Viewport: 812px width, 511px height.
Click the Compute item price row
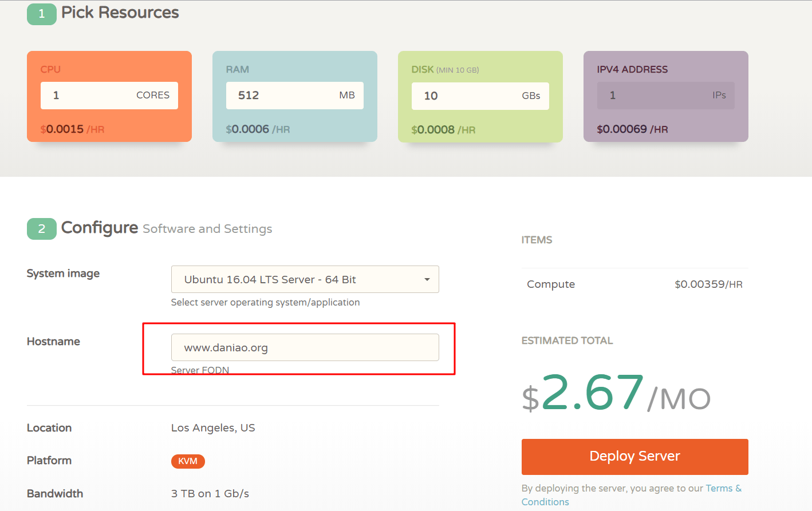coord(635,284)
